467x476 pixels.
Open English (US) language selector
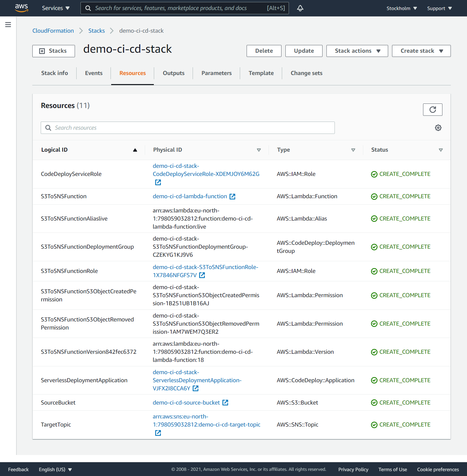pyautogui.click(x=55, y=470)
